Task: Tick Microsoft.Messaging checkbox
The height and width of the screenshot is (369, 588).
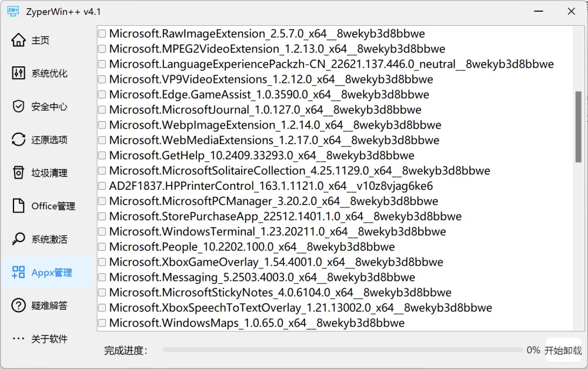Action: (102, 277)
